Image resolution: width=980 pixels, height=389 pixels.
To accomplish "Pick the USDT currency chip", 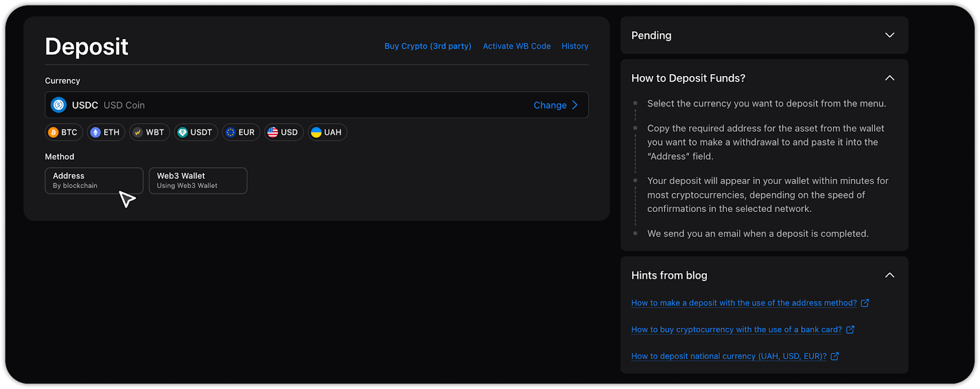I will [x=195, y=132].
